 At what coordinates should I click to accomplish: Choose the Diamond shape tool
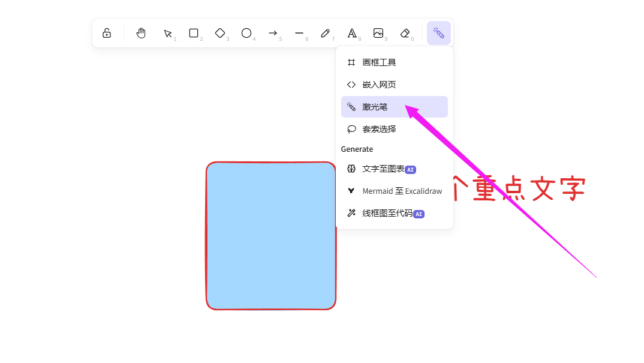coord(220,33)
